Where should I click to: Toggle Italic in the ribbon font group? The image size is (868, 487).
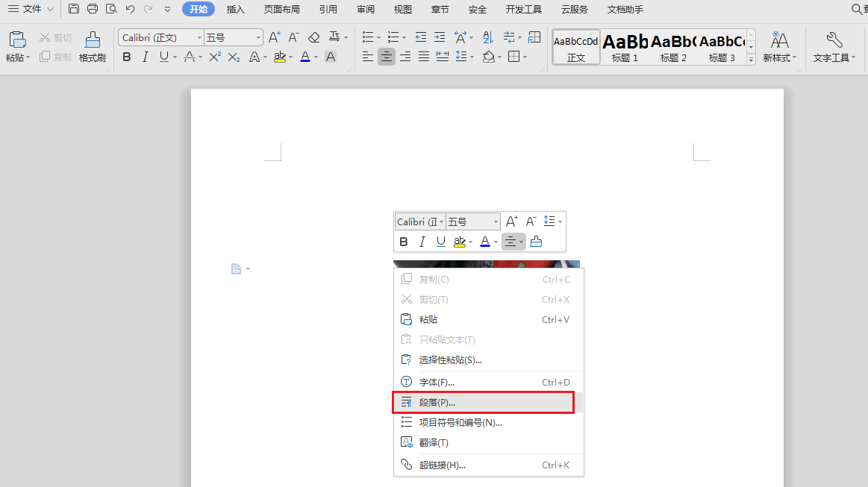[x=146, y=57]
